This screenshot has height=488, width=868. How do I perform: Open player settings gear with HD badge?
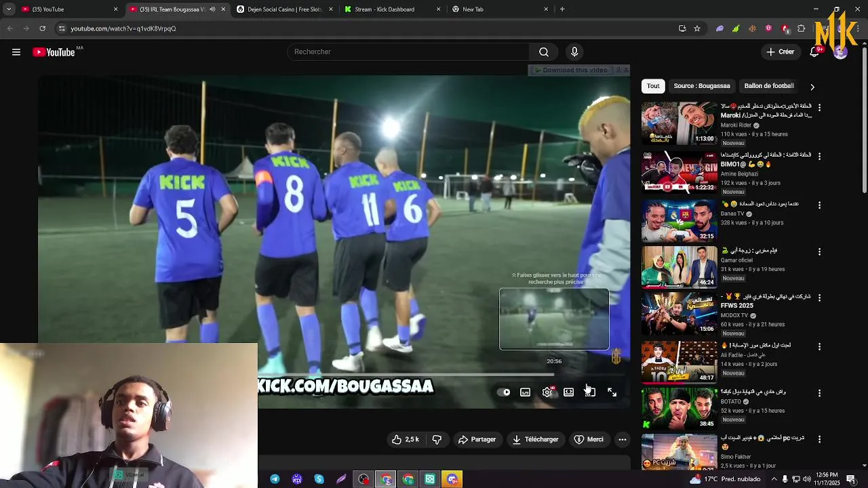[548, 392]
